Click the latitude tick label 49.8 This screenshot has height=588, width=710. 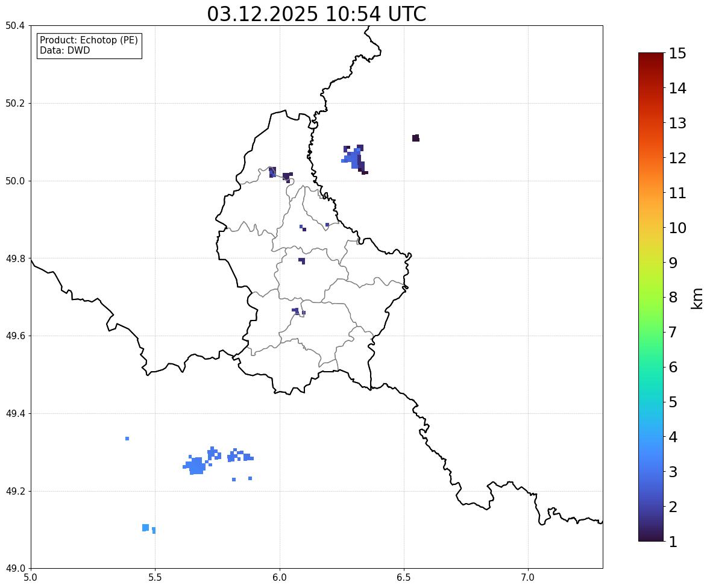coord(16,258)
